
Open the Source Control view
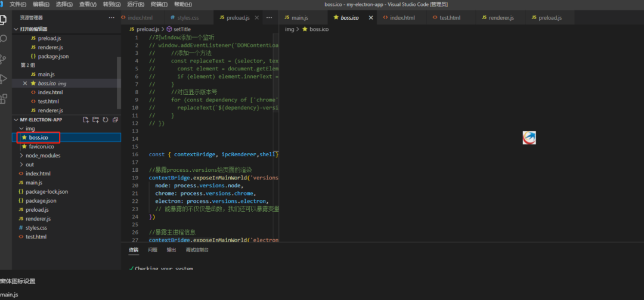5,58
